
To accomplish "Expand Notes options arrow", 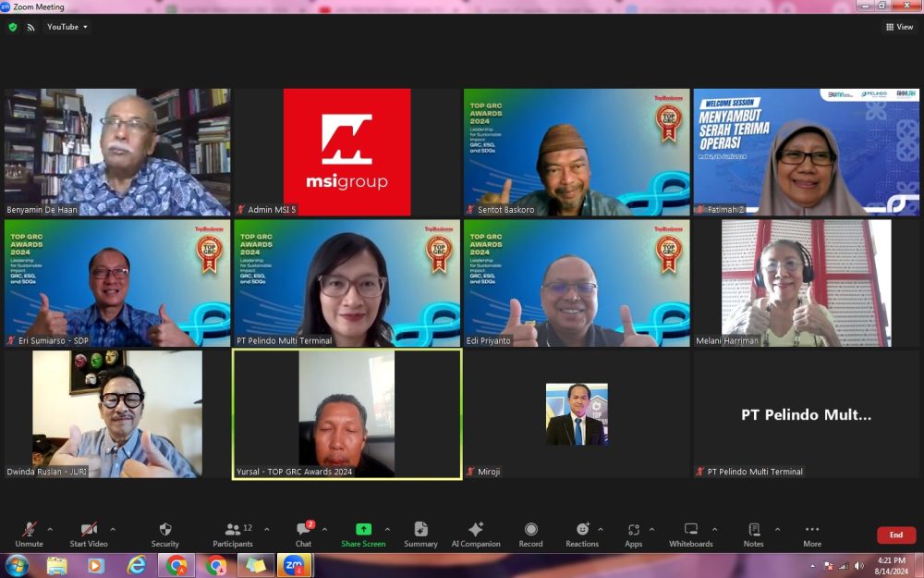I will (x=778, y=530).
